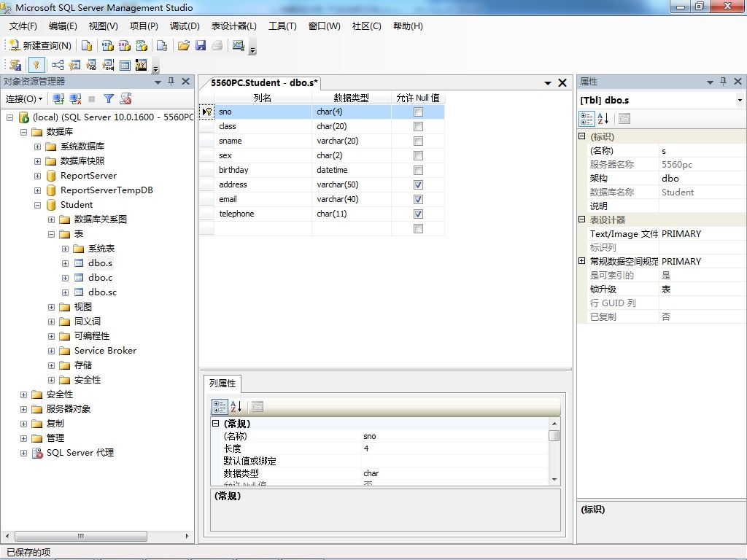
Task: Toggle Allow Null for sex column
Action: pos(418,156)
